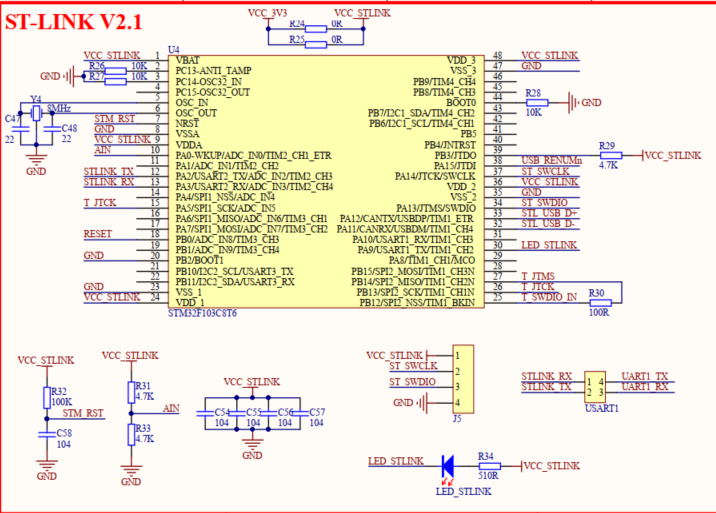Click the PA8/TIM1_CH1/MCO pin name
The height and width of the screenshot is (513, 716).
tap(432, 260)
